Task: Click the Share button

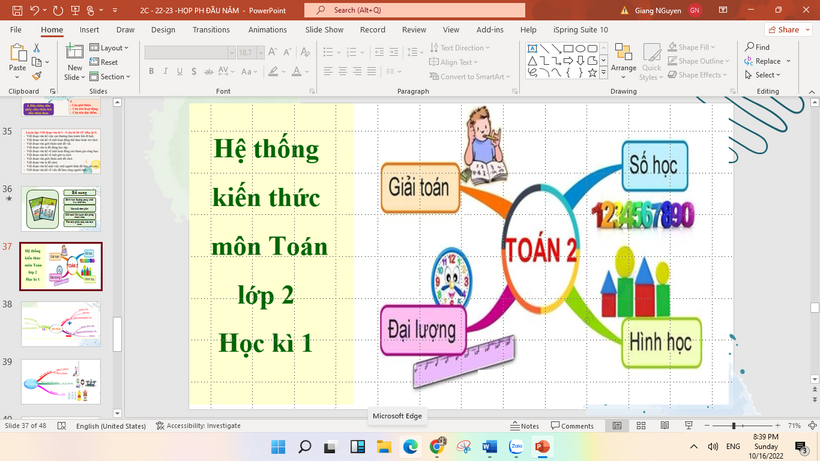Action: (782, 30)
